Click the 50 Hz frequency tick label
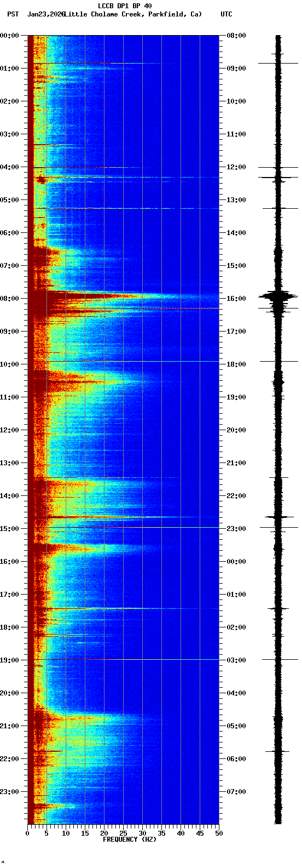302x868 pixels. (x=219, y=833)
